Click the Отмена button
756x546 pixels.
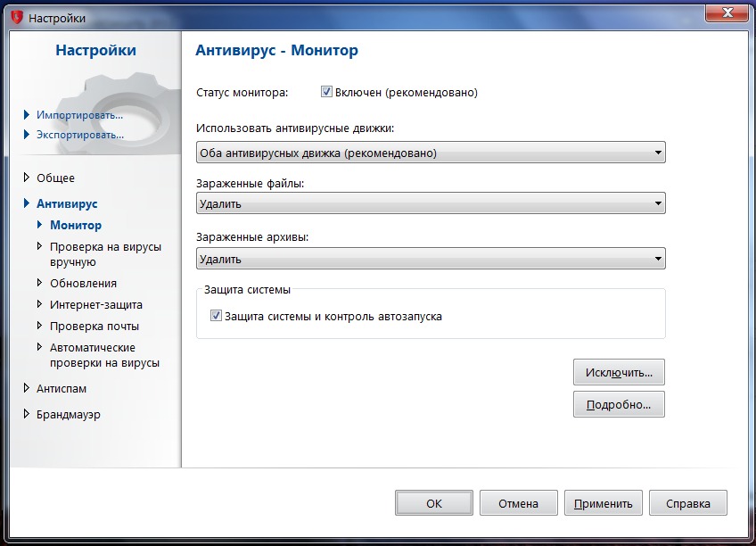[518, 503]
